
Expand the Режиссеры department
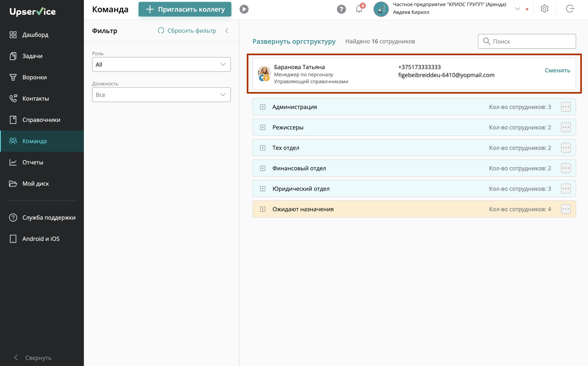click(x=263, y=127)
